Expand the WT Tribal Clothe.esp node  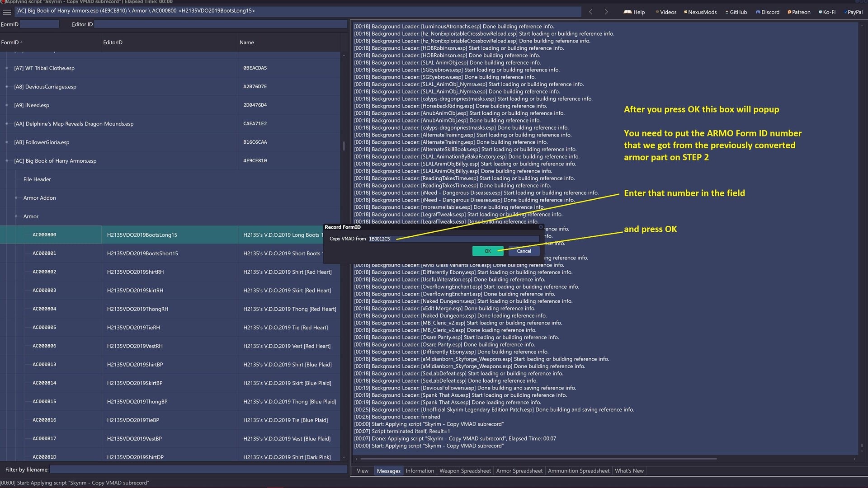[7, 68]
